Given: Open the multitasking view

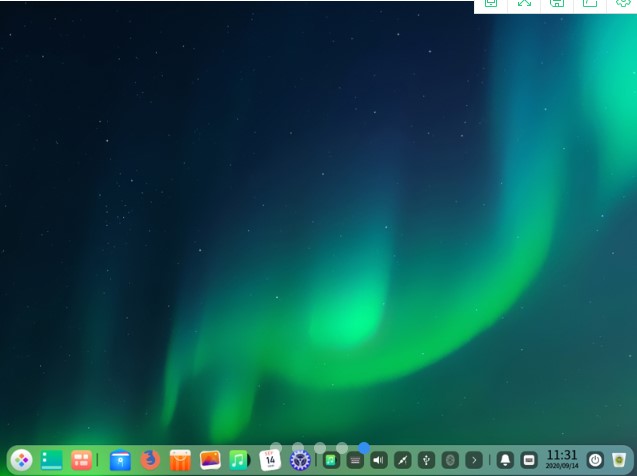Looking at the screenshot, I should click(82, 460).
